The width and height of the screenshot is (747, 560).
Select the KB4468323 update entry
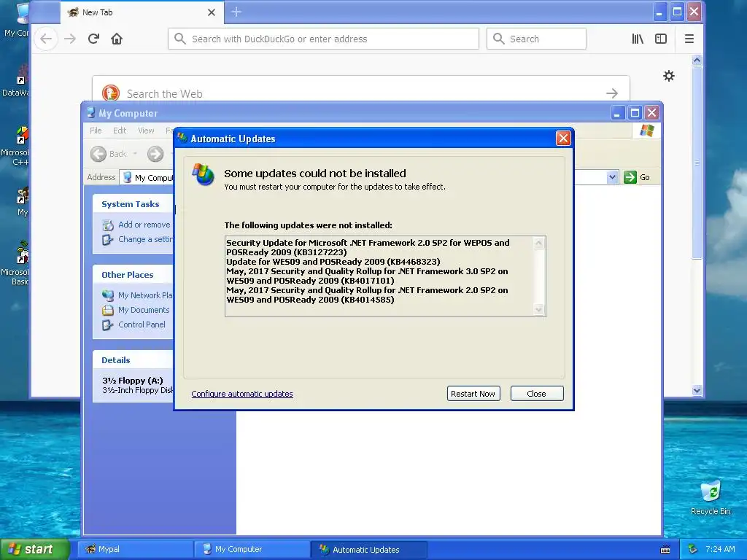coord(333,262)
